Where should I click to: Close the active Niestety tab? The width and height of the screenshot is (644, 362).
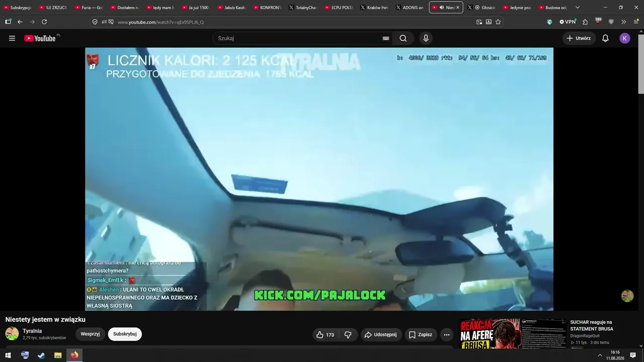pyautogui.click(x=457, y=8)
